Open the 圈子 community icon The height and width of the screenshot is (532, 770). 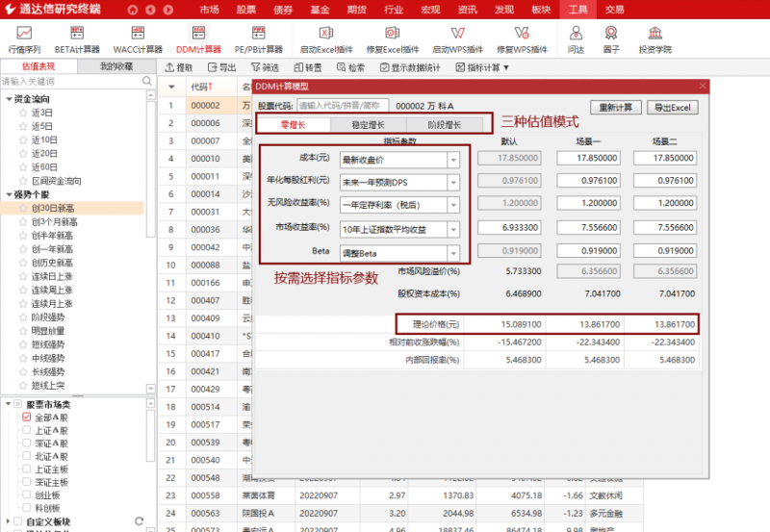click(x=611, y=39)
